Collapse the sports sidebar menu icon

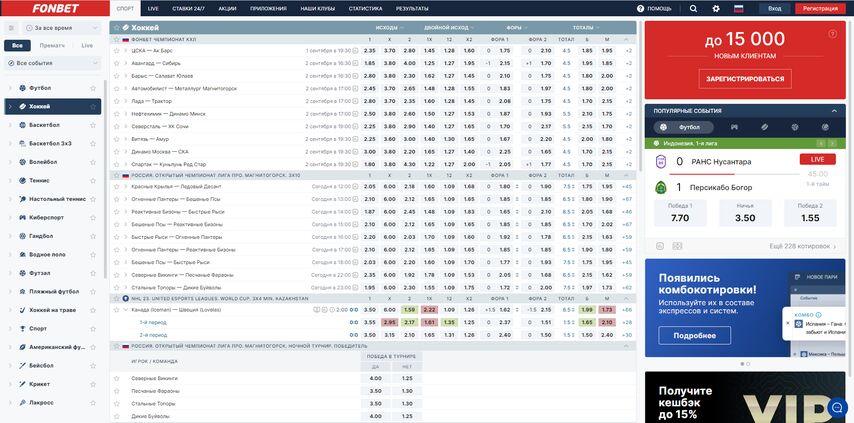(11, 28)
